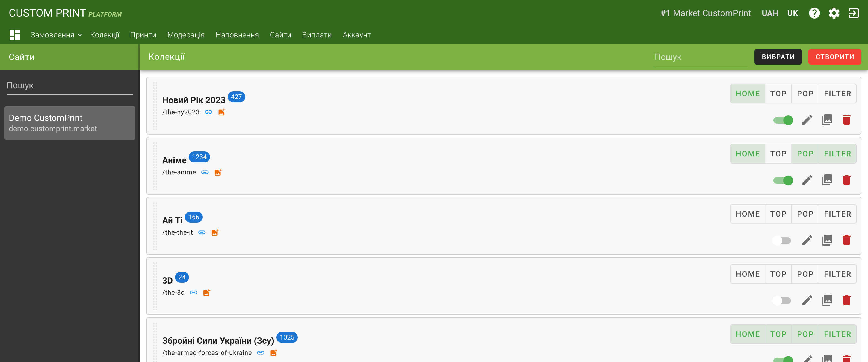Screen dimensions: 868x362
Task: Open the help question mark icon
Action: [814, 13]
